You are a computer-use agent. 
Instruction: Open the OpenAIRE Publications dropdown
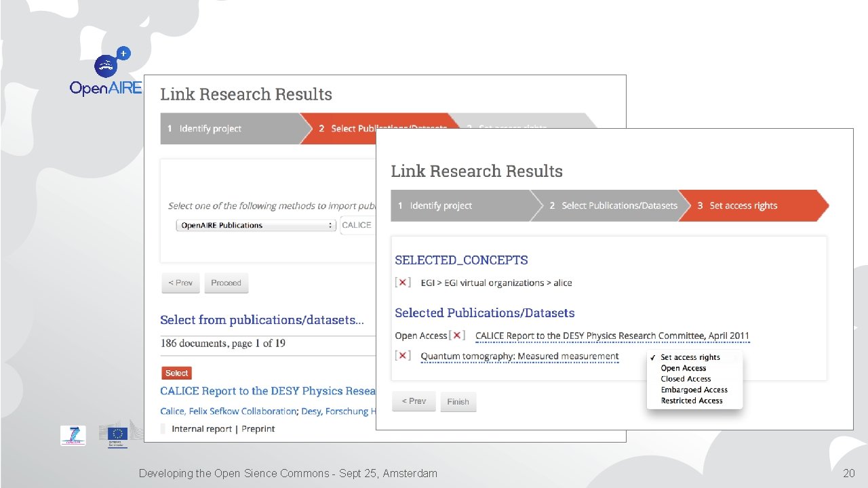pyautogui.click(x=256, y=225)
